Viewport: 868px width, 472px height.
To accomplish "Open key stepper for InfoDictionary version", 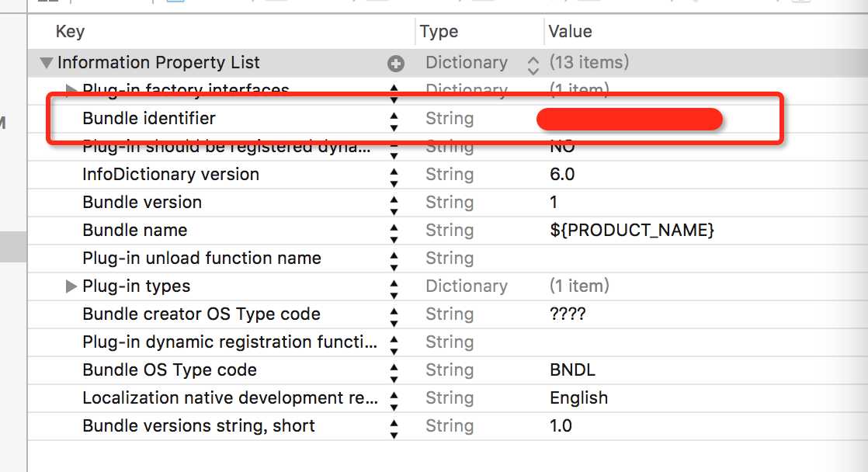I will click(394, 179).
